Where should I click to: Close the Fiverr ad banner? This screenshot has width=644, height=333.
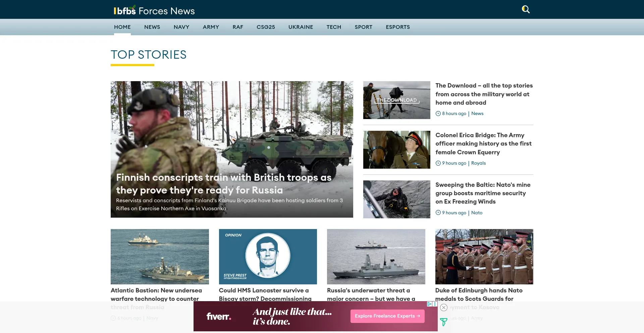click(444, 308)
